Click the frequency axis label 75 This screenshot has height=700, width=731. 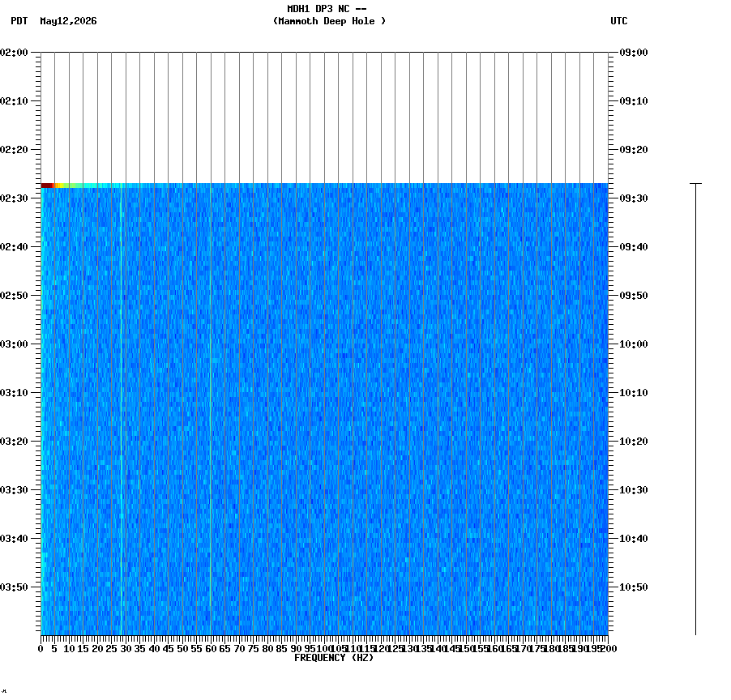pyautogui.click(x=253, y=649)
